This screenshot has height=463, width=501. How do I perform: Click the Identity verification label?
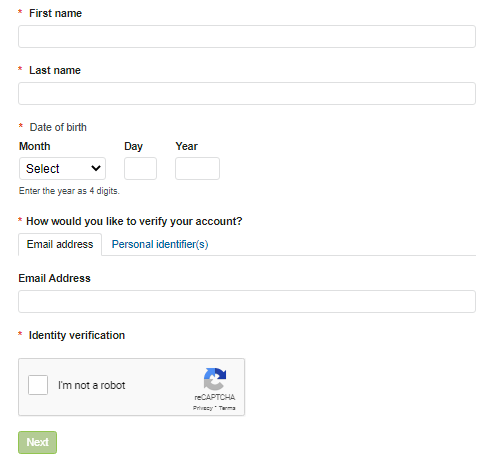(77, 335)
